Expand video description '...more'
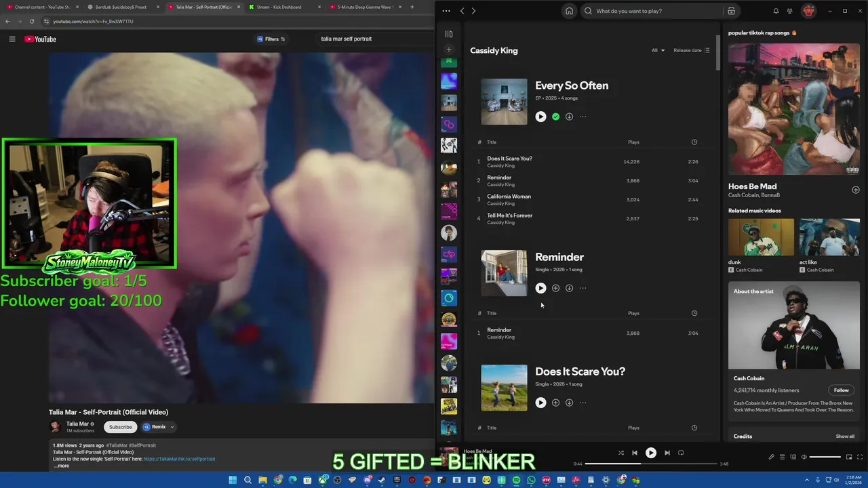Image resolution: width=868 pixels, height=488 pixels. tap(62, 466)
